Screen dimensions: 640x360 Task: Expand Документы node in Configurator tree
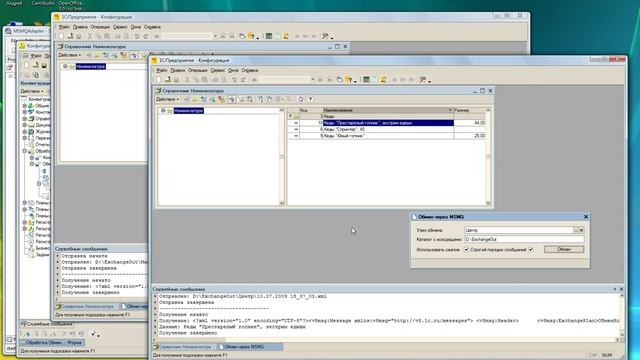pos(24,125)
